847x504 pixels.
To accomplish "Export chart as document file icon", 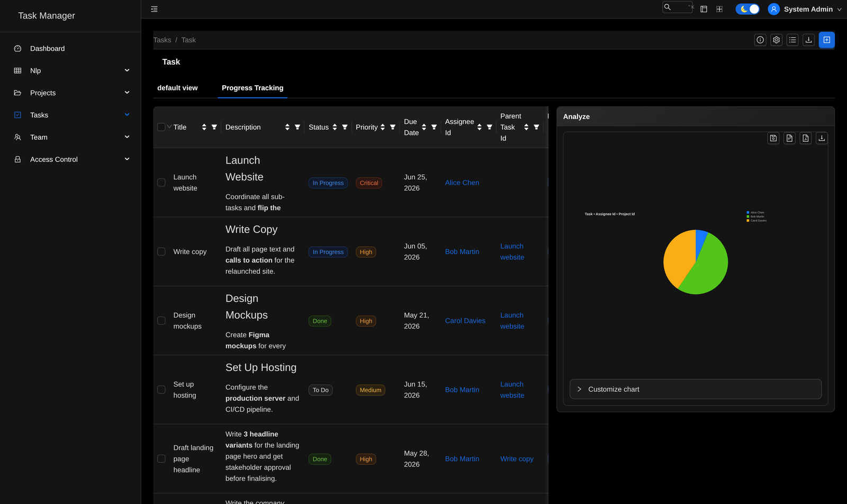I will coord(789,138).
